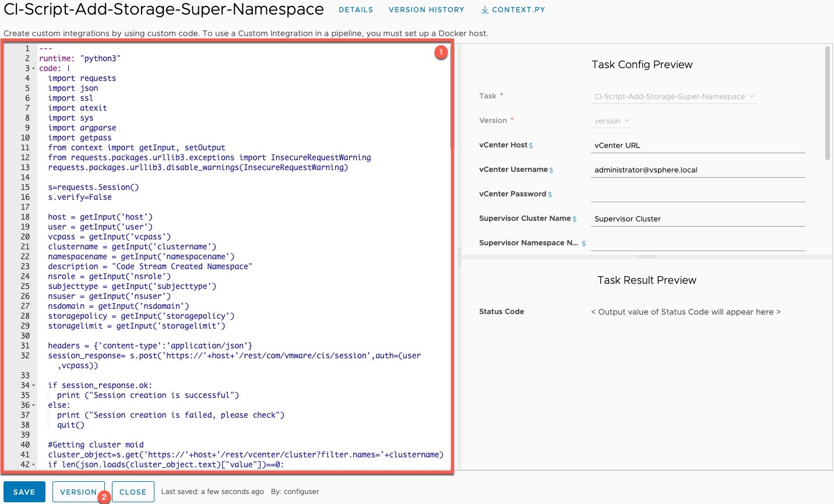834x504 pixels.
Task: Click the 'By: configuser' text
Action: [295, 492]
